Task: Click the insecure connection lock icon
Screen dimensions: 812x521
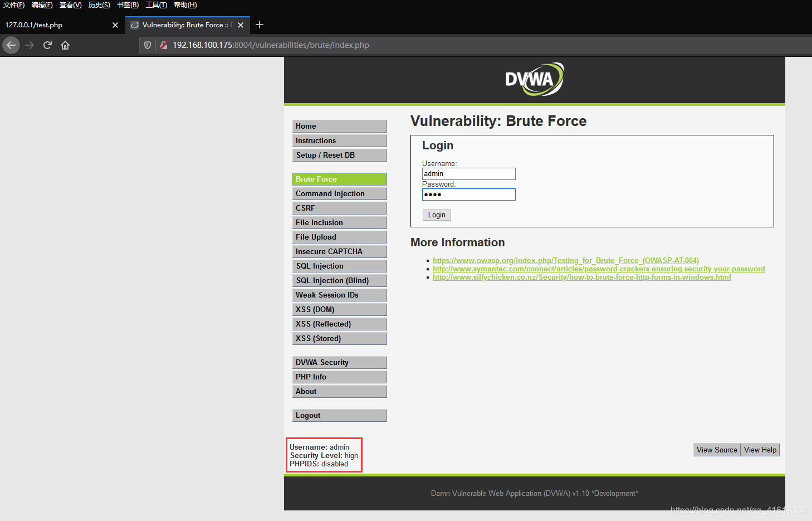Action: [164, 45]
